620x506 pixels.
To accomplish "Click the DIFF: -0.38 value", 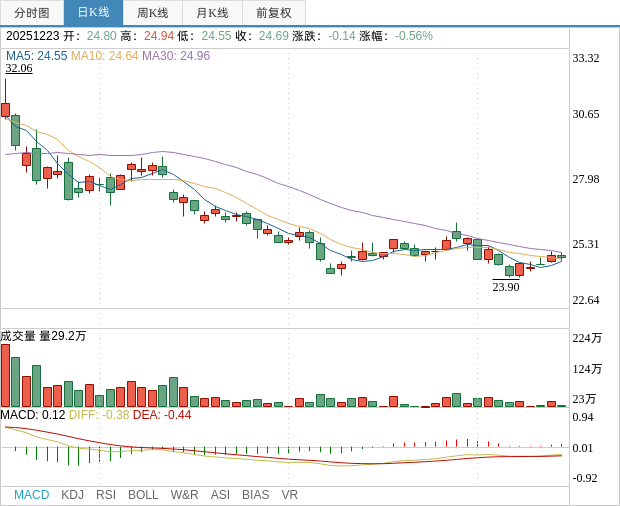I will (x=99, y=415).
